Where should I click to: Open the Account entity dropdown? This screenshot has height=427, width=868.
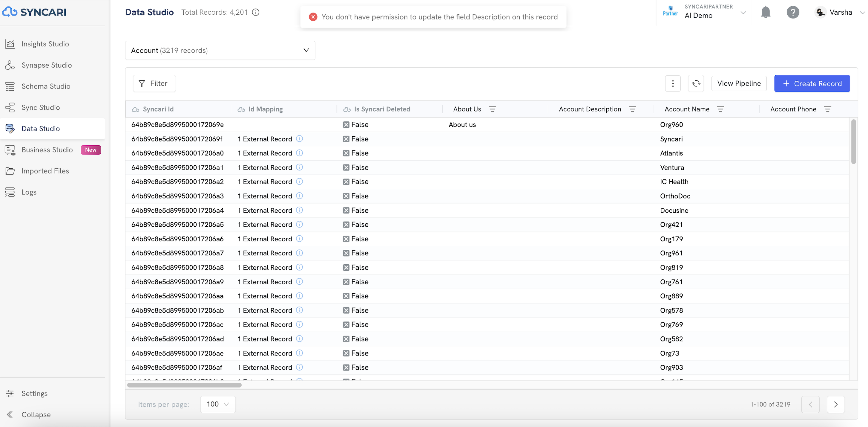coord(220,51)
